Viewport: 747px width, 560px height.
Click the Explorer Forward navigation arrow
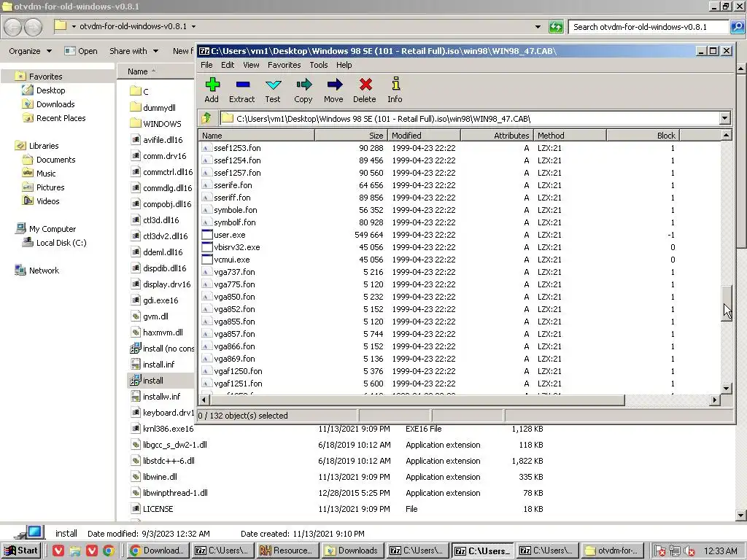pos(33,27)
